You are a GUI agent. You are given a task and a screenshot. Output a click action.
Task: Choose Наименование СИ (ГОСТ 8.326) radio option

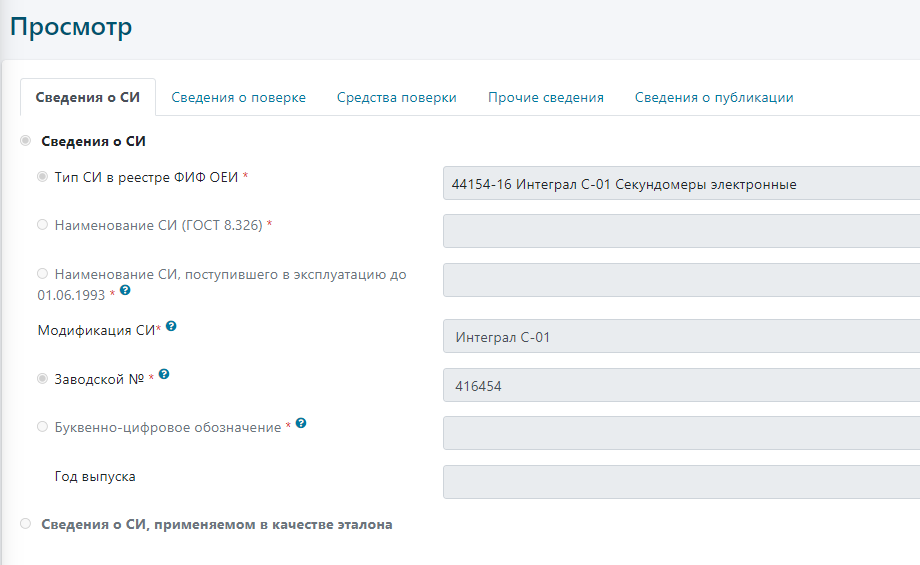[x=42, y=225]
